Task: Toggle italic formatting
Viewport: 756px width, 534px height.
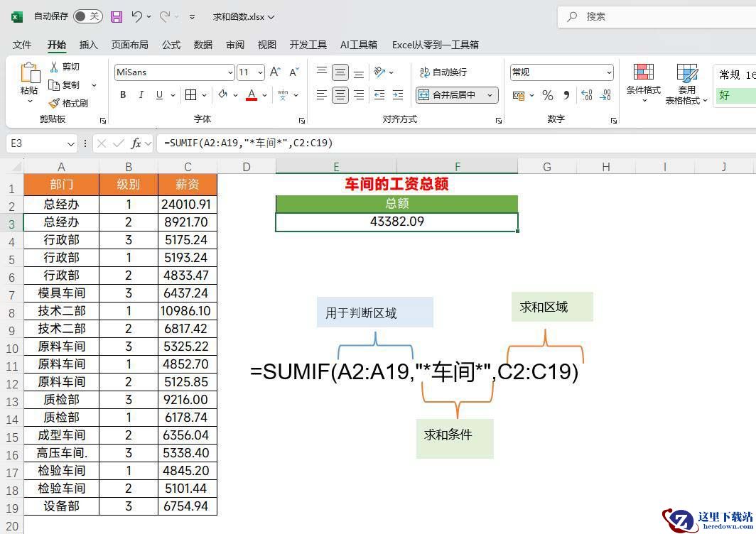Action: pos(141,95)
